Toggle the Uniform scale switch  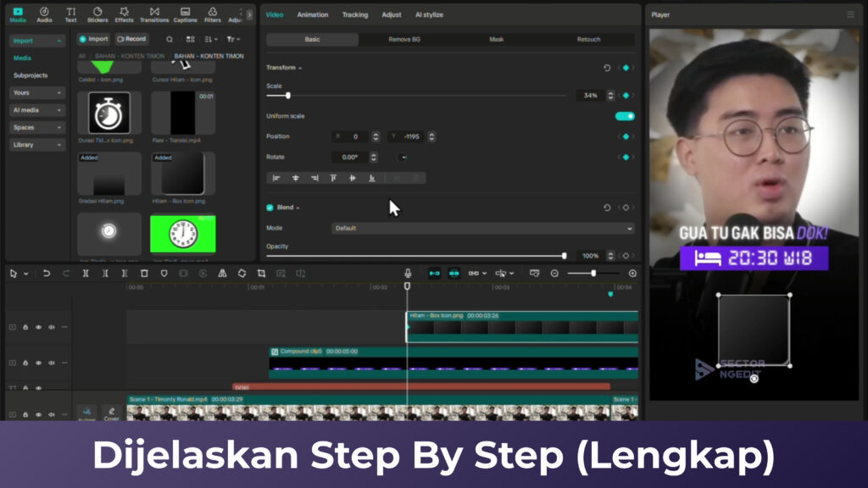click(625, 116)
